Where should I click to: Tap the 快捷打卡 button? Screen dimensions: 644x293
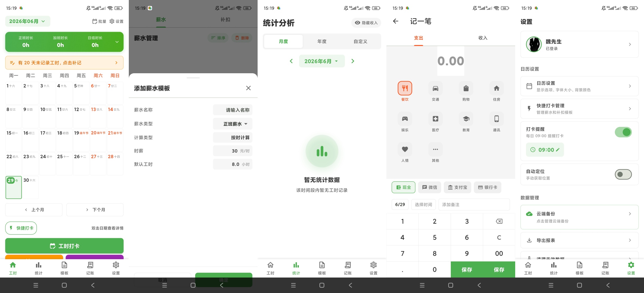(x=21, y=228)
